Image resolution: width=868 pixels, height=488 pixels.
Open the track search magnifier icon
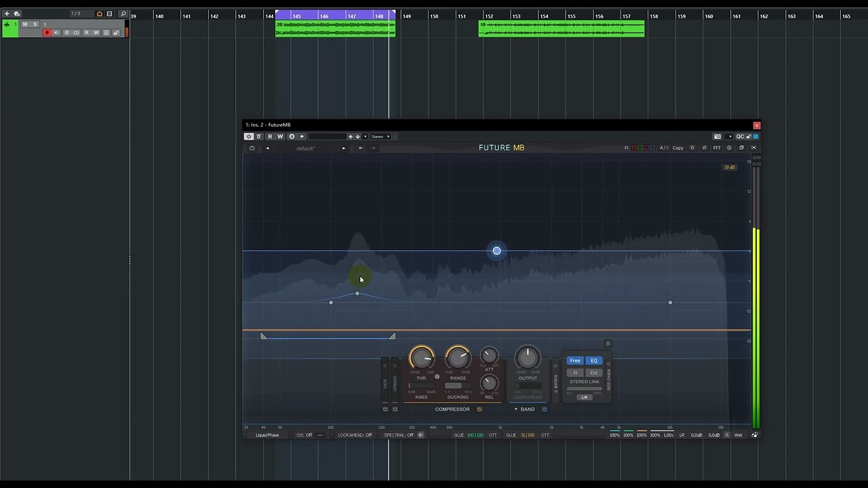coord(123,14)
